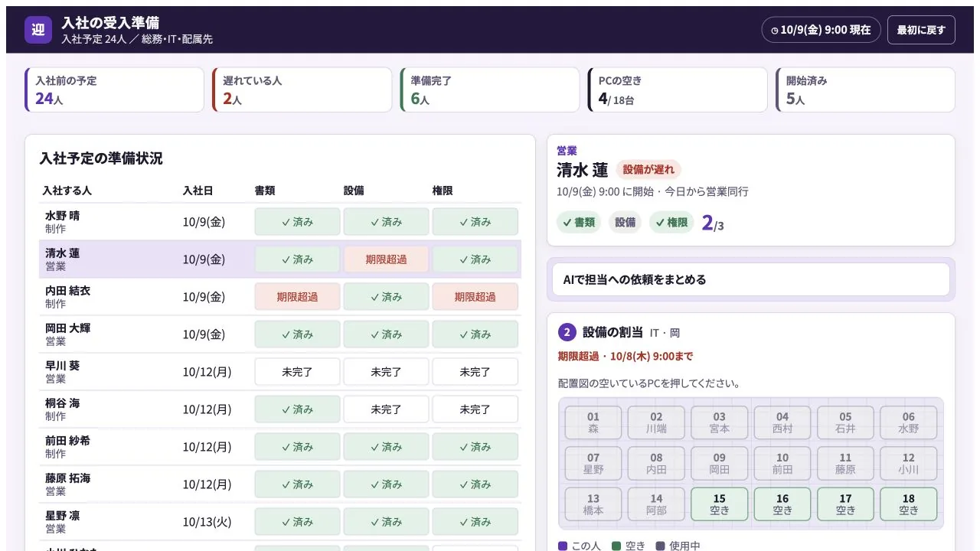The width and height of the screenshot is (980, 551).
Task: Click occupied seat 10 前田
Action: [x=782, y=464]
